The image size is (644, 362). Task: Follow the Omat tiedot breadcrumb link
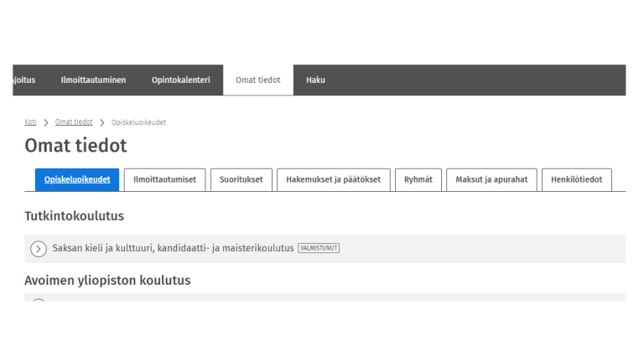74,122
